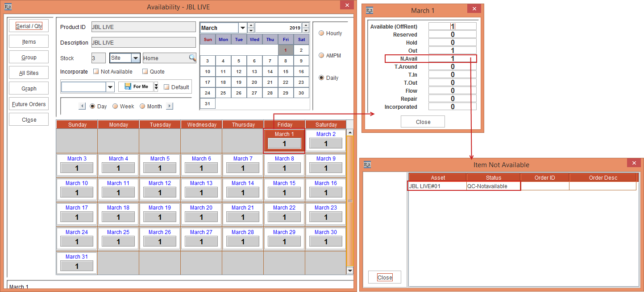Select the Week view radio button
This screenshot has width=644, height=292.
pyautogui.click(x=115, y=106)
